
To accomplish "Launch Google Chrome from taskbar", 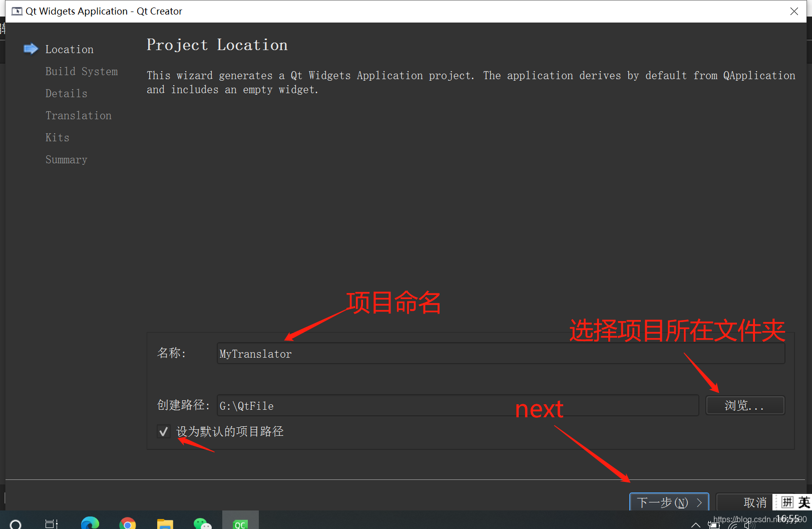I will [x=128, y=523].
